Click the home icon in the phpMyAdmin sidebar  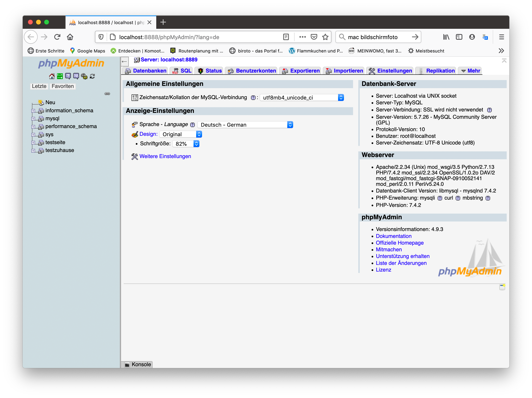(52, 76)
